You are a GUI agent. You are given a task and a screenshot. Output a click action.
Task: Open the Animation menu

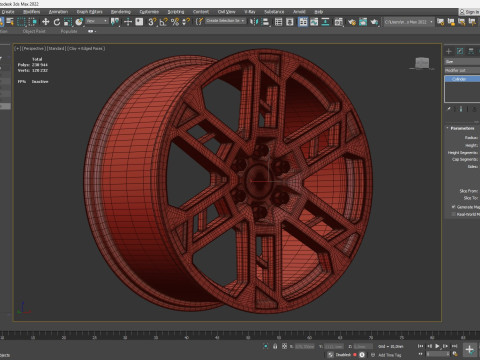click(58, 12)
